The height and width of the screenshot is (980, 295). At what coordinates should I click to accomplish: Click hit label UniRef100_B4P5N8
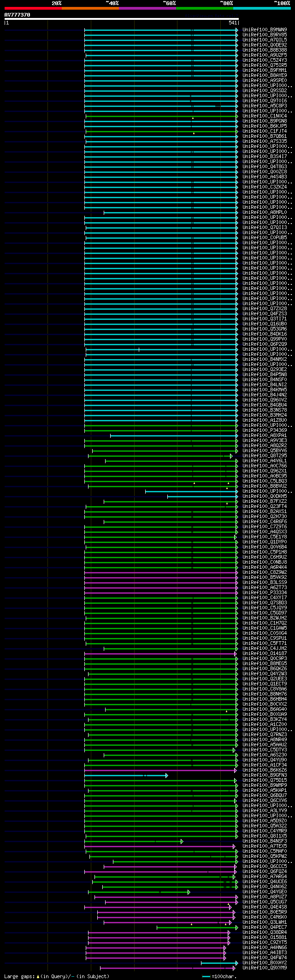tap(265, 375)
